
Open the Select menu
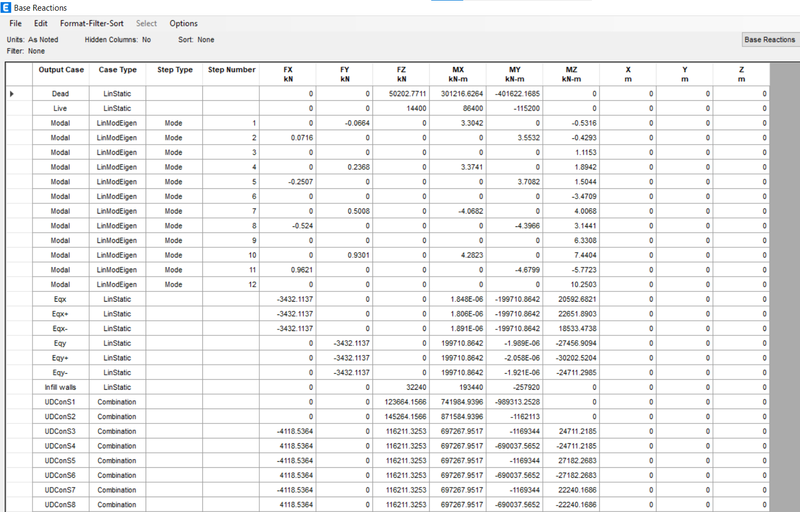[x=146, y=23]
